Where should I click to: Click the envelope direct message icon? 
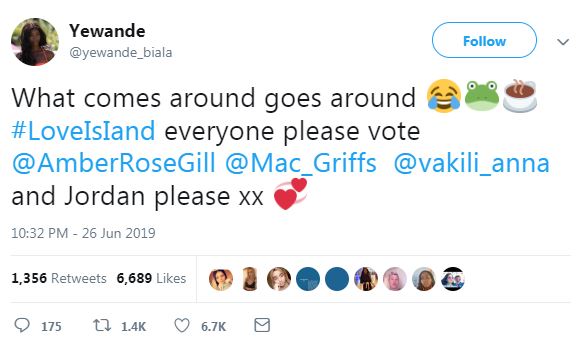point(262,325)
